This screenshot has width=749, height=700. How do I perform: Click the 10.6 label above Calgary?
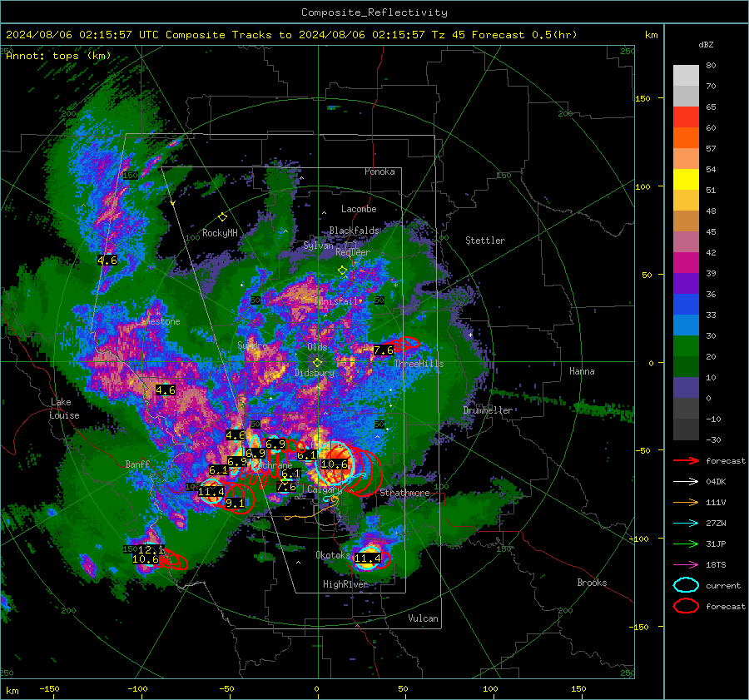(335, 464)
